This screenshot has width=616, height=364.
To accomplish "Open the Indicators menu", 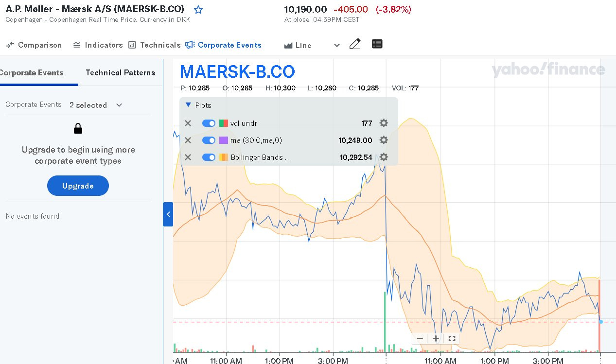I will (x=98, y=45).
